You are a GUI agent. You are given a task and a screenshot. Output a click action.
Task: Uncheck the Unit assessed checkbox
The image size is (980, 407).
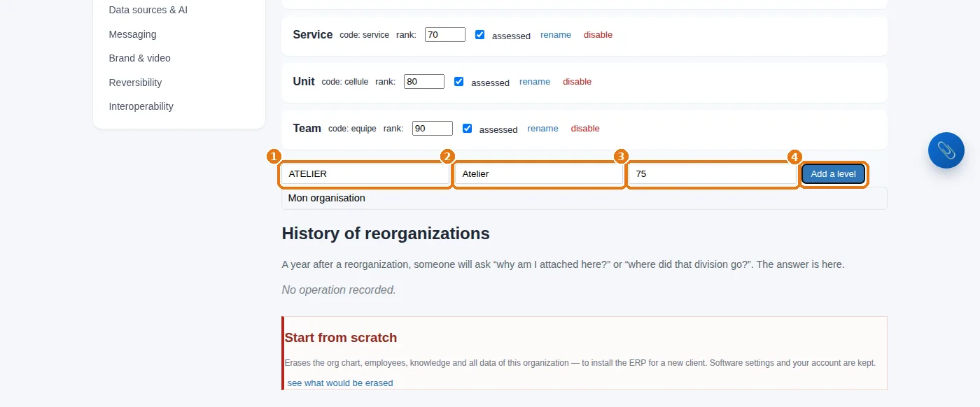(x=458, y=81)
